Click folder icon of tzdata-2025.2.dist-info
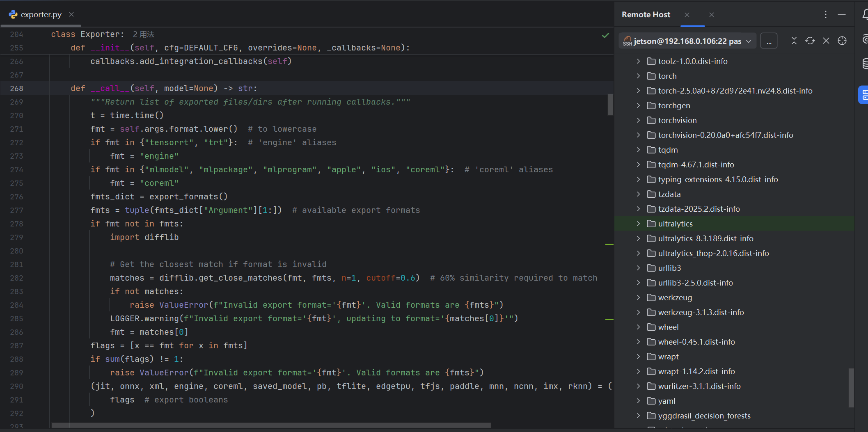The width and height of the screenshot is (868, 432). [x=651, y=209]
